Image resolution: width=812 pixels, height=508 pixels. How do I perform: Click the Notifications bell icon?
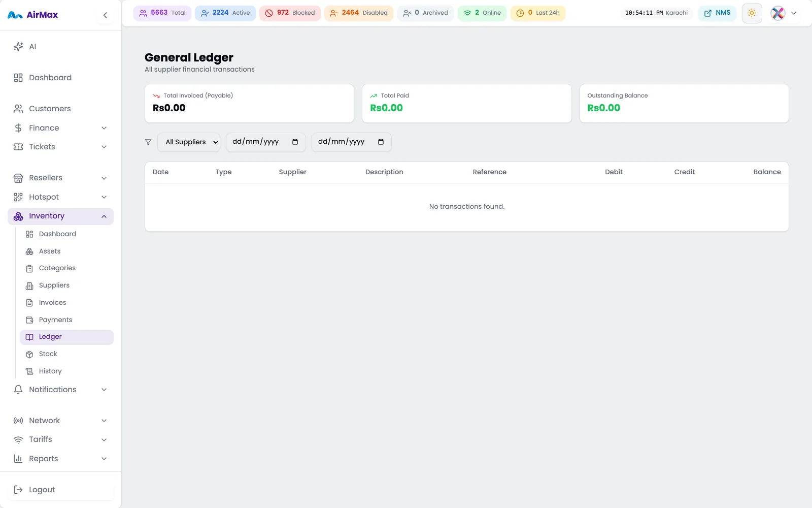click(x=18, y=390)
